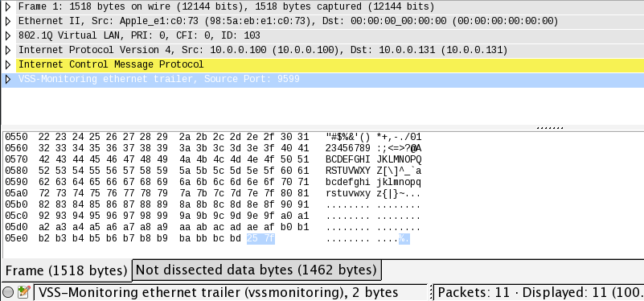Viewport: 644px width, 301px height.
Task: Click the VSS-Monitoring status bar description
Action: [x=218, y=292]
